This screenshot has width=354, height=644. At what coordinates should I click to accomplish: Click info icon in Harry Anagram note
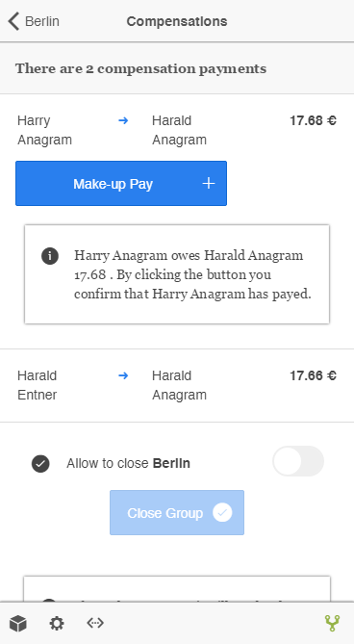(50, 256)
